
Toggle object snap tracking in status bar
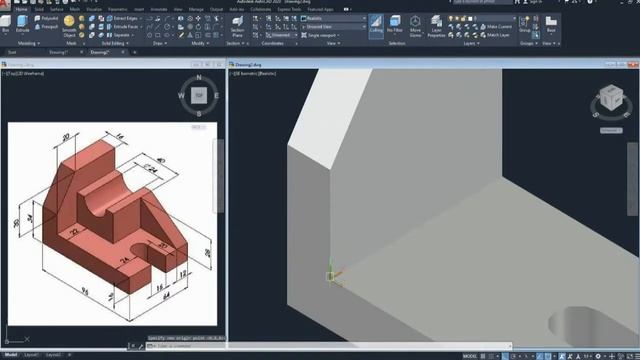tap(540, 356)
